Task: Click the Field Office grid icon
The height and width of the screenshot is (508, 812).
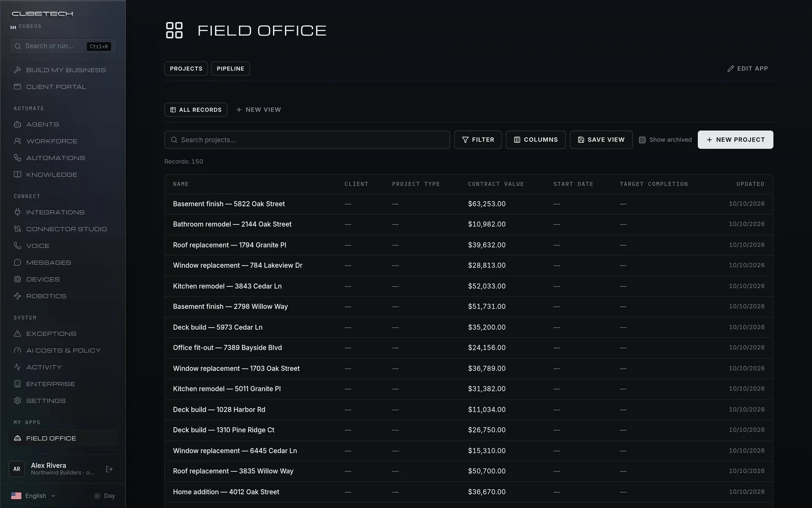Action: coord(174,30)
